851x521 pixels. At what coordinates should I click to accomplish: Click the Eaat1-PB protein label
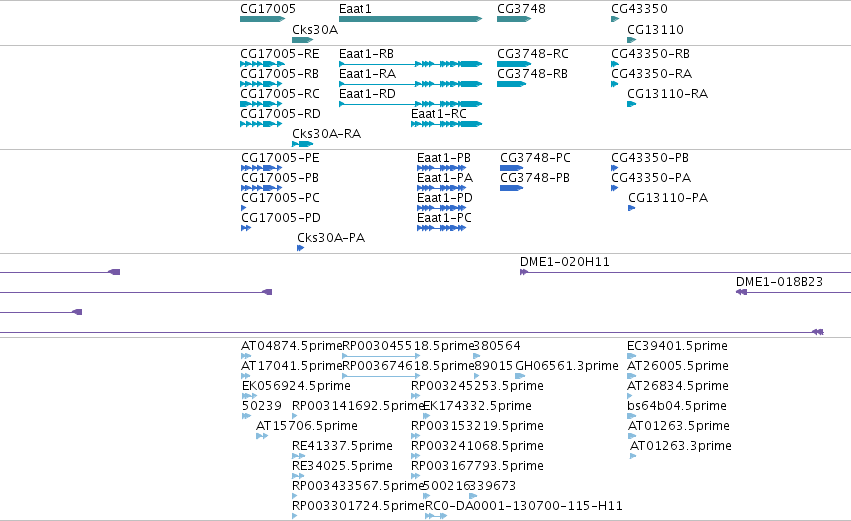point(444,158)
